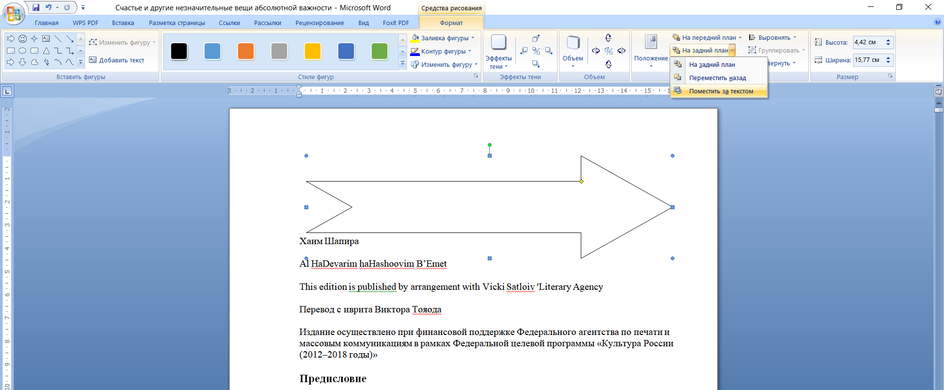Toggle the ruler view button
944x390 pixels.
938,91
